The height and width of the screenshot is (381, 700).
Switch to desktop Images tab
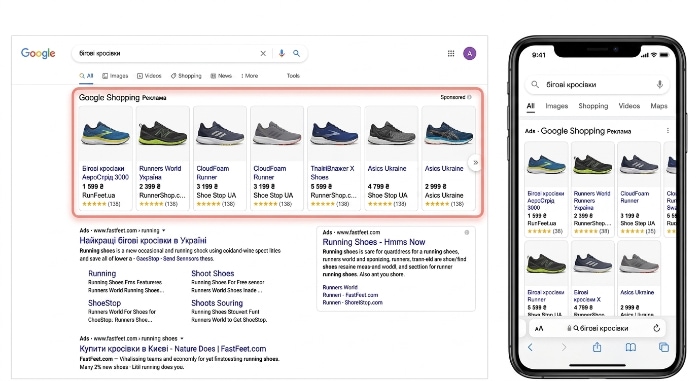pyautogui.click(x=115, y=76)
